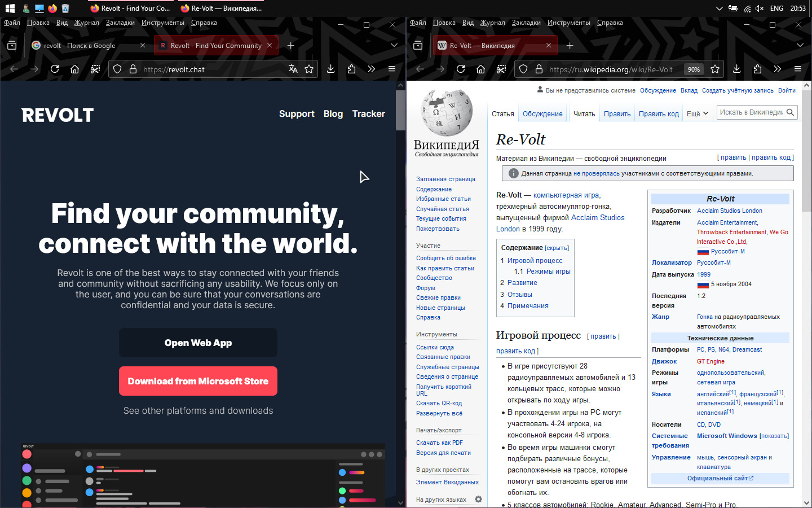This screenshot has height=508, width=812.
Task: Open a new tab in the Wikipedia window
Action: click(x=570, y=45)
